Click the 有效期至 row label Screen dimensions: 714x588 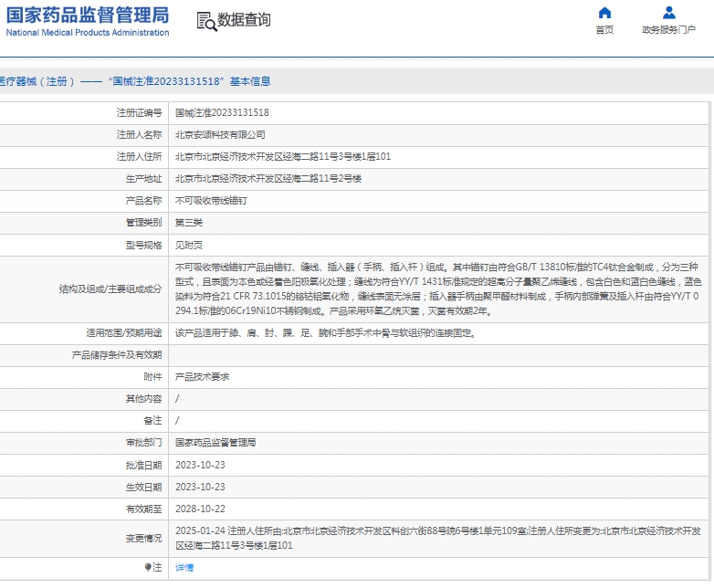[x=144, y=509]
